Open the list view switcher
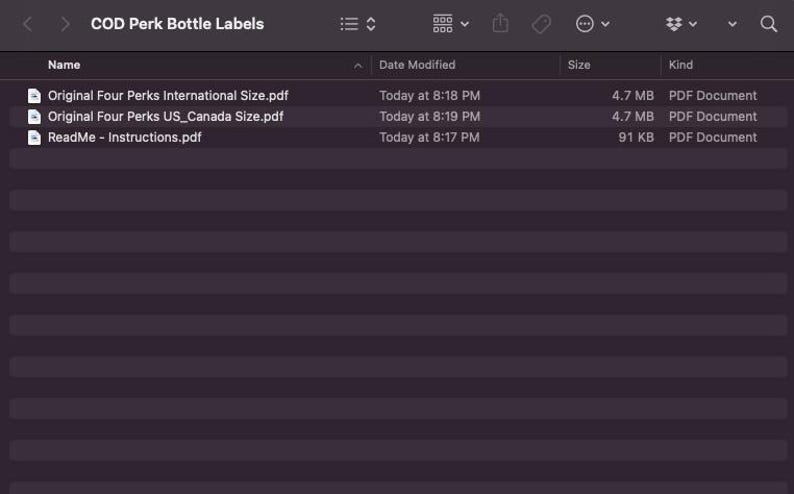Viewport: 794px width, 494px height. coord(358,24)
